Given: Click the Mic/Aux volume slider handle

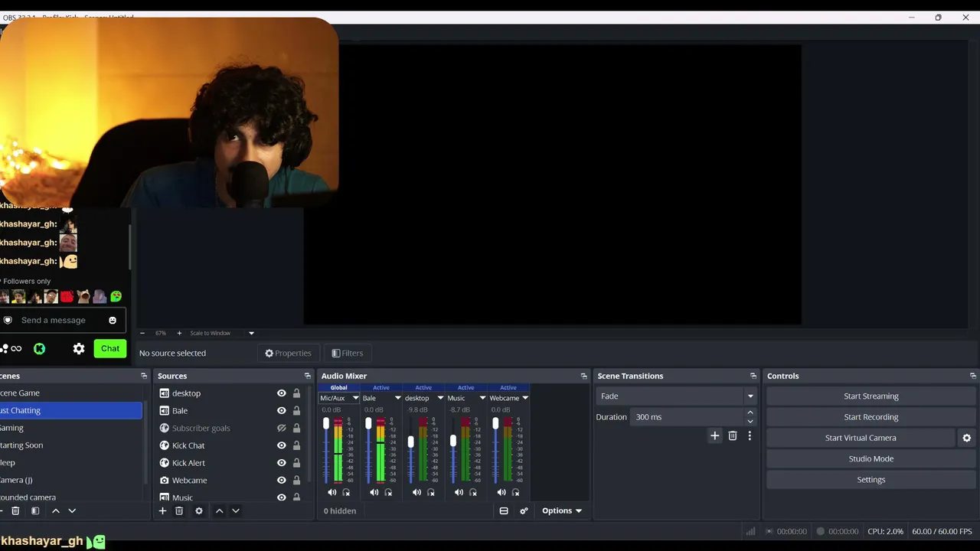Looking at the screenshot, I should click(x=326, y=423).
